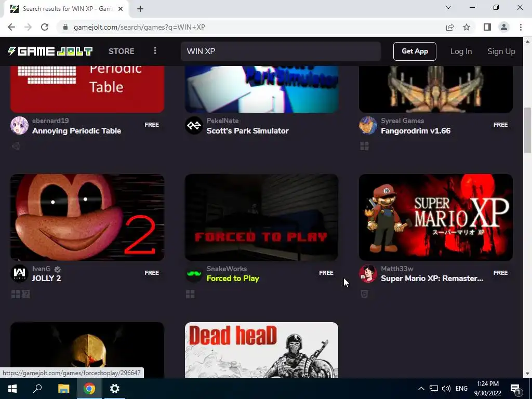Open ebernard19's avatar
532x399 pixels.
[19, 126]
